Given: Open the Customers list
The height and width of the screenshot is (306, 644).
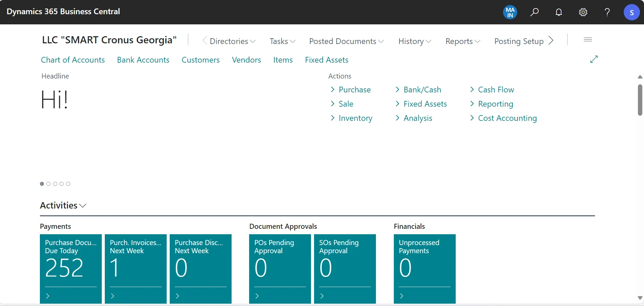Looking at the screenshot, I should coord(200,60).
